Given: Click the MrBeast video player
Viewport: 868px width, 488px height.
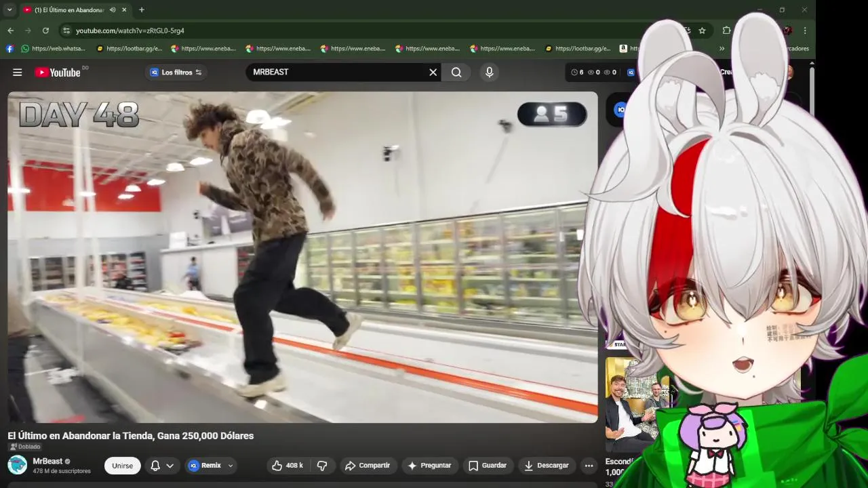Looking at the screenshot, I should pyautogui.click(x=302, y=258).
